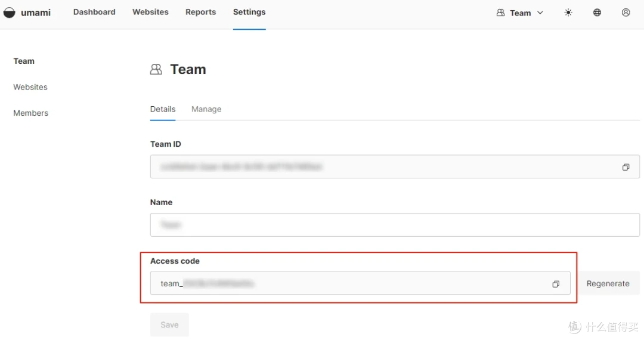Edit the team Name field

pyautogui.click(x=395, y=225)
